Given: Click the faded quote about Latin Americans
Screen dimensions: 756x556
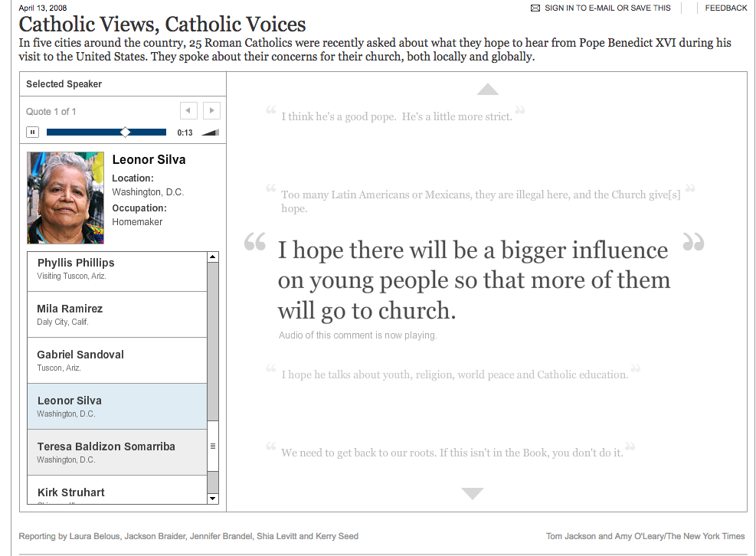Looking at the screenshot, I should click(480, 201).
